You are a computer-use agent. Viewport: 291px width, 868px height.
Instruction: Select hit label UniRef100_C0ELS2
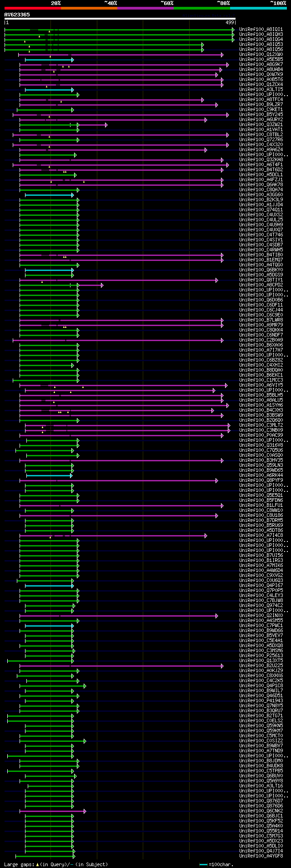click(x=261, y=721)
